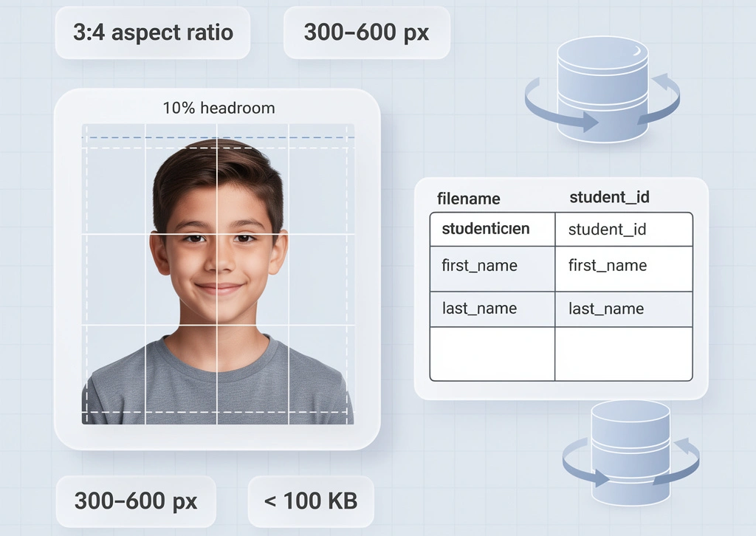Click the 10% headroom label
Image resolution: width=756 pixels, height=536 pixels.
click(219, 108)
